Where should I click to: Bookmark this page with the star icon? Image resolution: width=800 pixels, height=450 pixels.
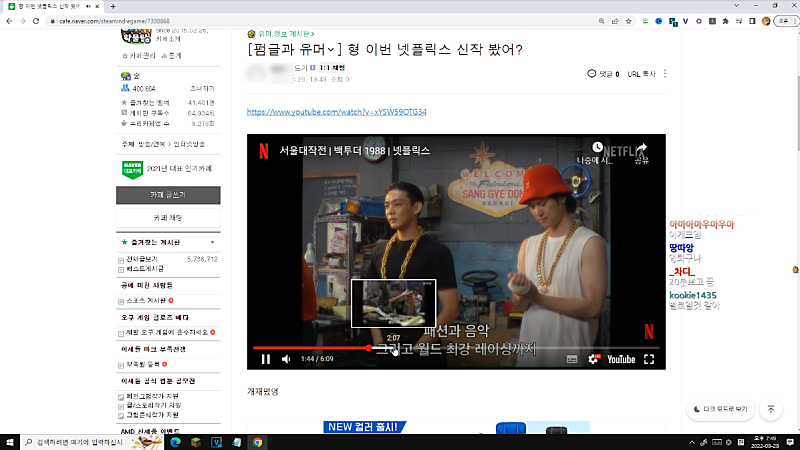(x=629, y=21)
